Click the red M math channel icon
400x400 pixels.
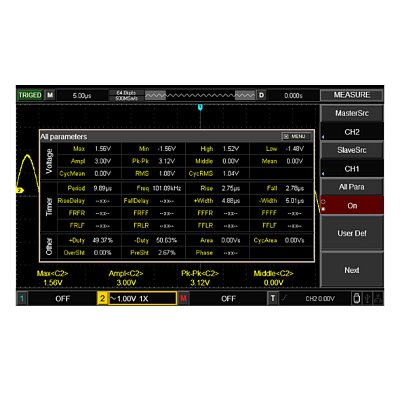[x=183, y=298]
